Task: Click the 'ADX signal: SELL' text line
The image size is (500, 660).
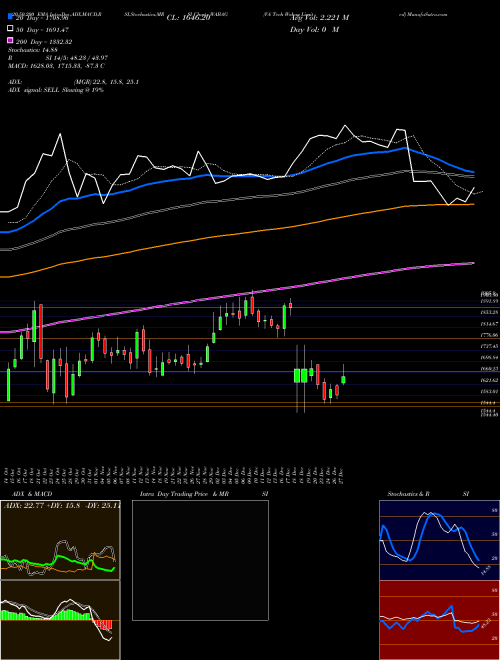Action: click(x=56, y=90)
